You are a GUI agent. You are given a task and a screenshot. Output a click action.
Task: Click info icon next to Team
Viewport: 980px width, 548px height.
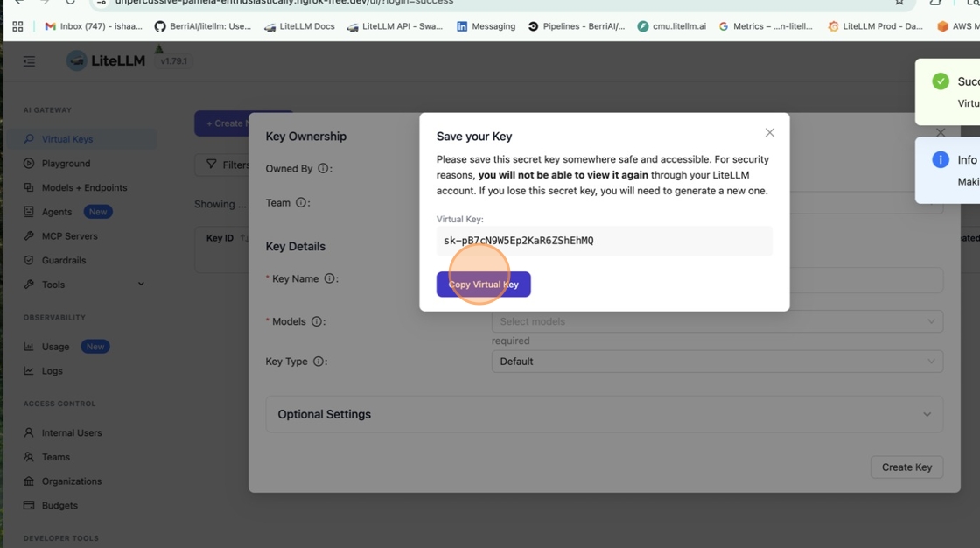(301, 203)
